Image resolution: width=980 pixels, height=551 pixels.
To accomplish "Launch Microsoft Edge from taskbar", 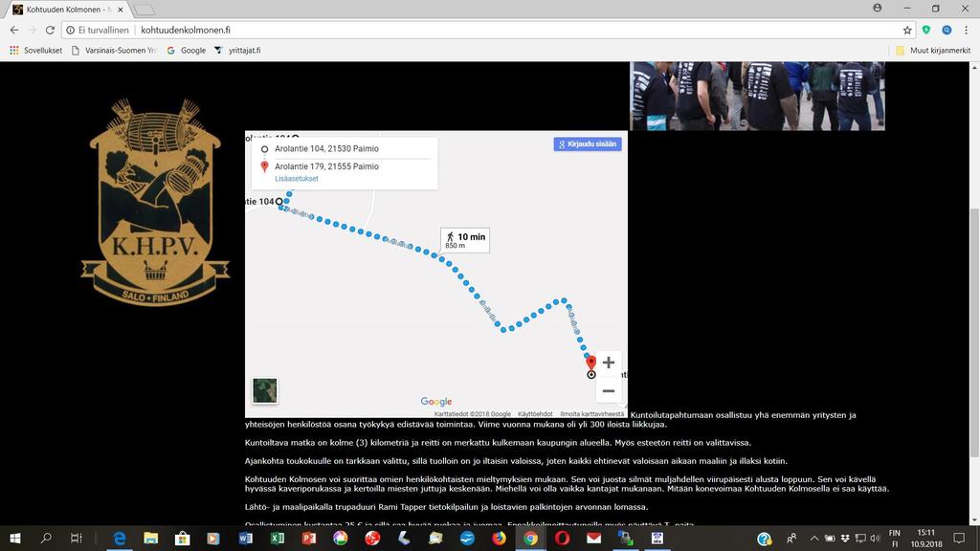I will [119, 538].
